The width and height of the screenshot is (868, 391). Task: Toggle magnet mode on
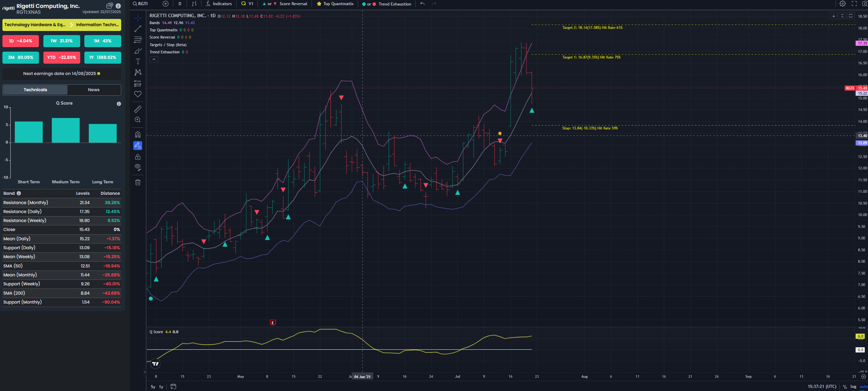click(x=138, y=135)
